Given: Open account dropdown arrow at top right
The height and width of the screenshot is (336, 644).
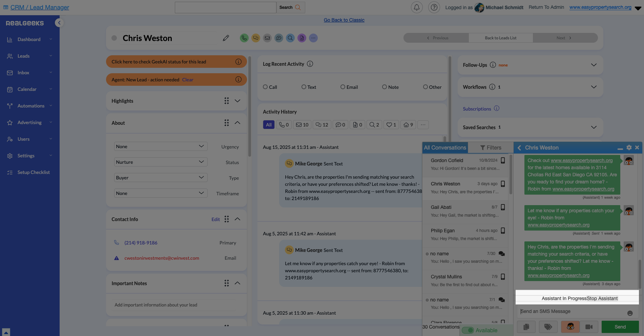Looking at the screenshot, I should point(638,8).
